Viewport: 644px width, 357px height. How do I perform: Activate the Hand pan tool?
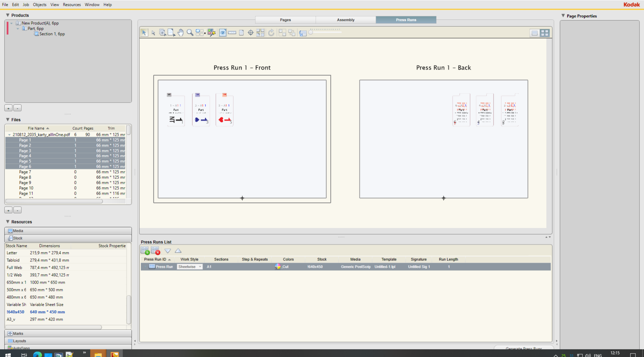point(181,33)
